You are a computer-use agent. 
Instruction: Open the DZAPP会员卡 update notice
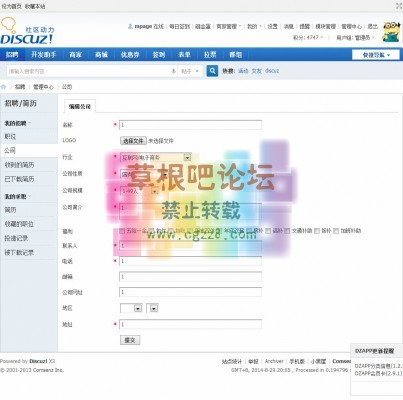pyautogui.click(x=378, y=373)
